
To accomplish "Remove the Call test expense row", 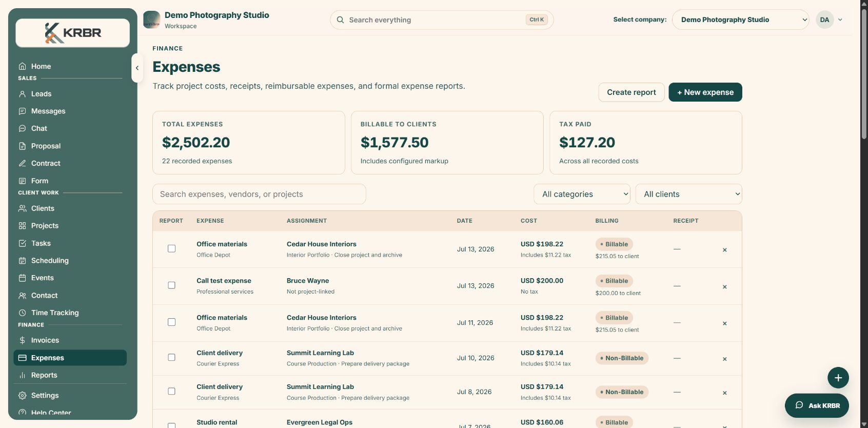I will tap(725, 287).
